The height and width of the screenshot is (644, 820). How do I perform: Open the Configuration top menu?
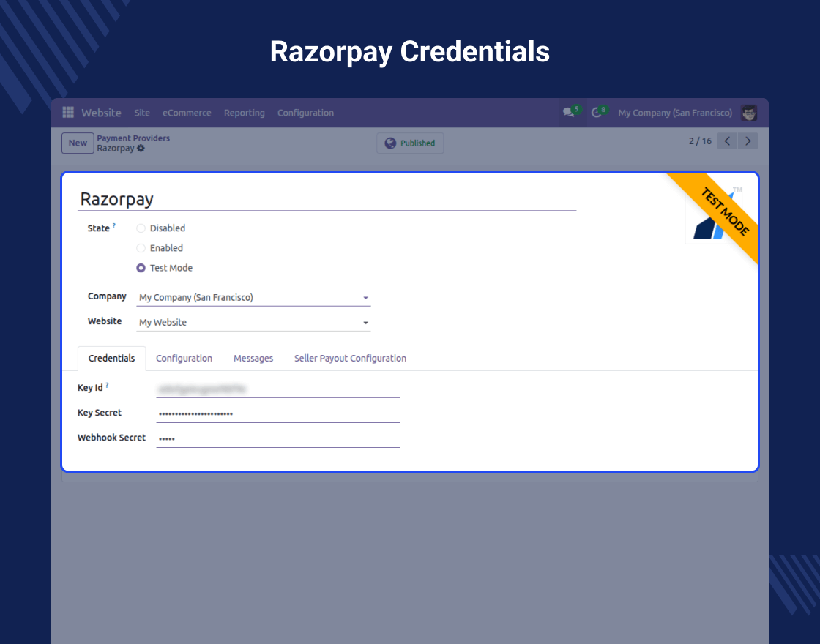click(x=305, y=113)
